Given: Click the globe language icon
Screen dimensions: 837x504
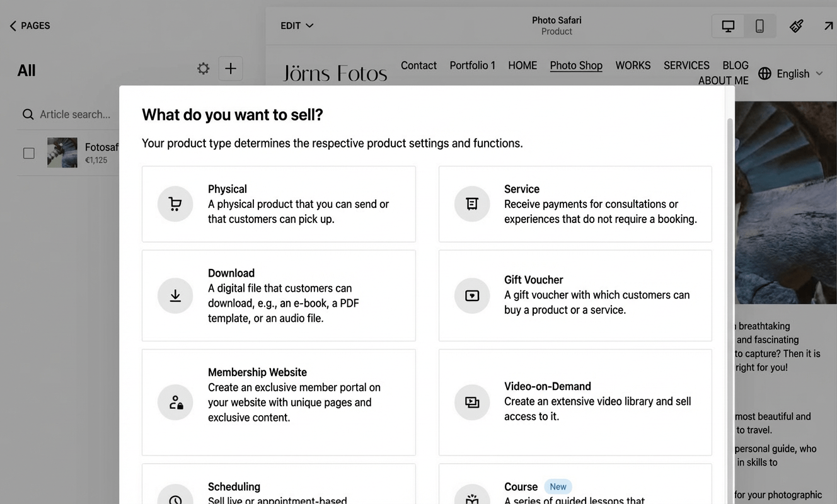Looking at the screenshot, I should (x=765, y=73).
